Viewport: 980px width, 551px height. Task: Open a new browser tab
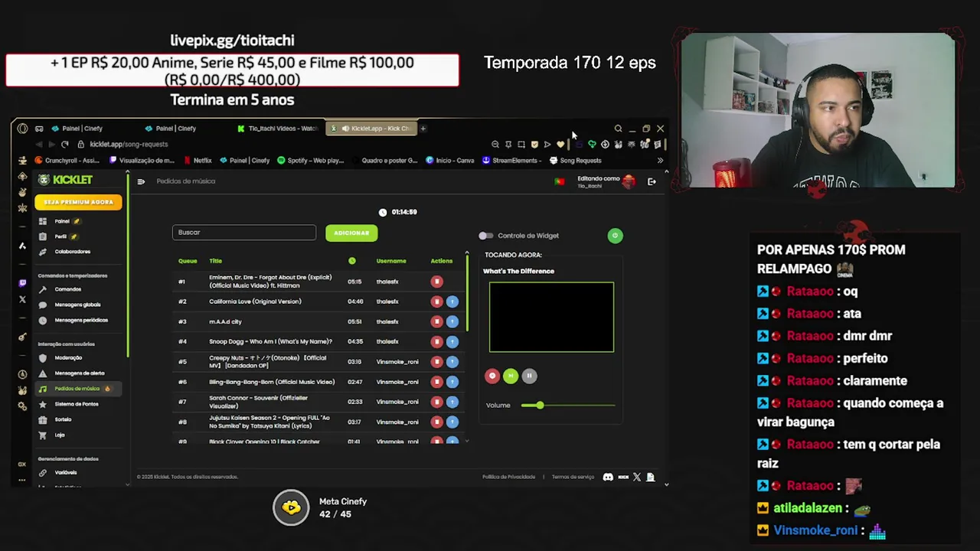423,129
